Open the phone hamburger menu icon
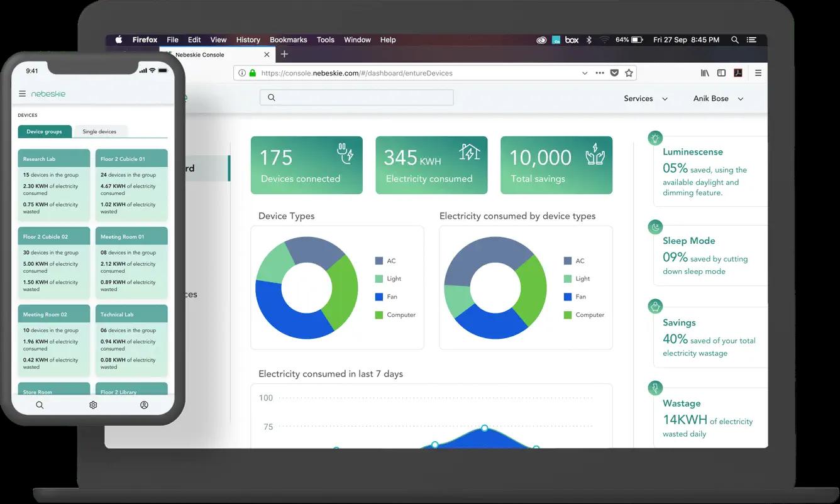The height and width of the screenshot is (504, 840). point(23,94)
